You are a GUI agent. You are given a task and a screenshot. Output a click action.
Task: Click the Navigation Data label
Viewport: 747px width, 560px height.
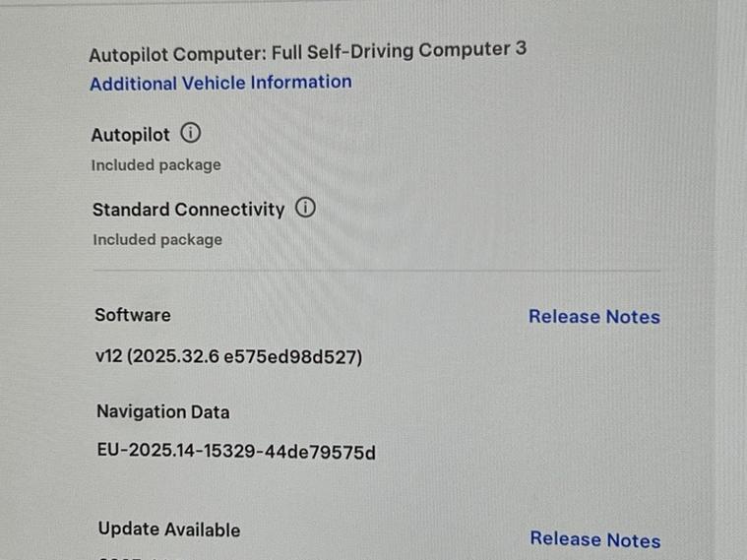click(163, 412)
